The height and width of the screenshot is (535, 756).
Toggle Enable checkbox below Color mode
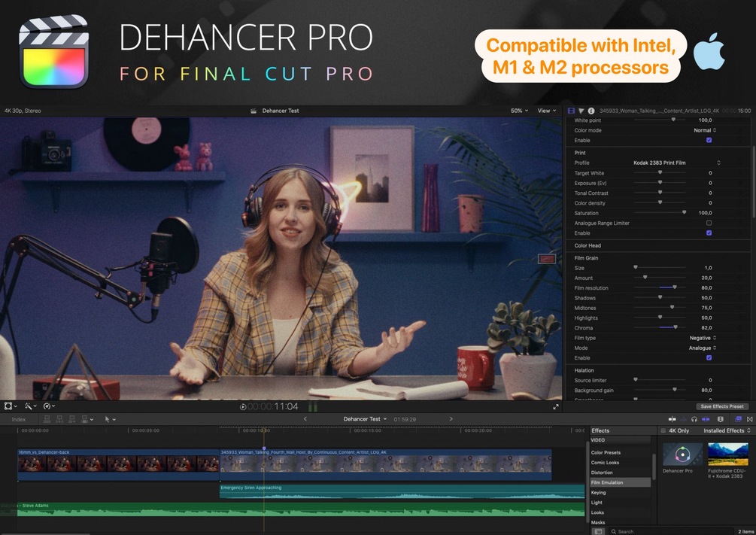pos(709,140)
